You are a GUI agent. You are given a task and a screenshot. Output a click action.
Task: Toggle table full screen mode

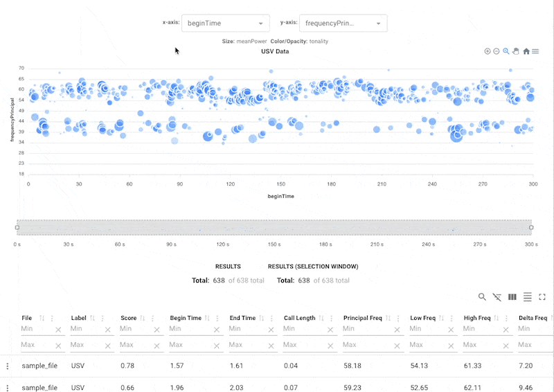[x=542, y=296]
